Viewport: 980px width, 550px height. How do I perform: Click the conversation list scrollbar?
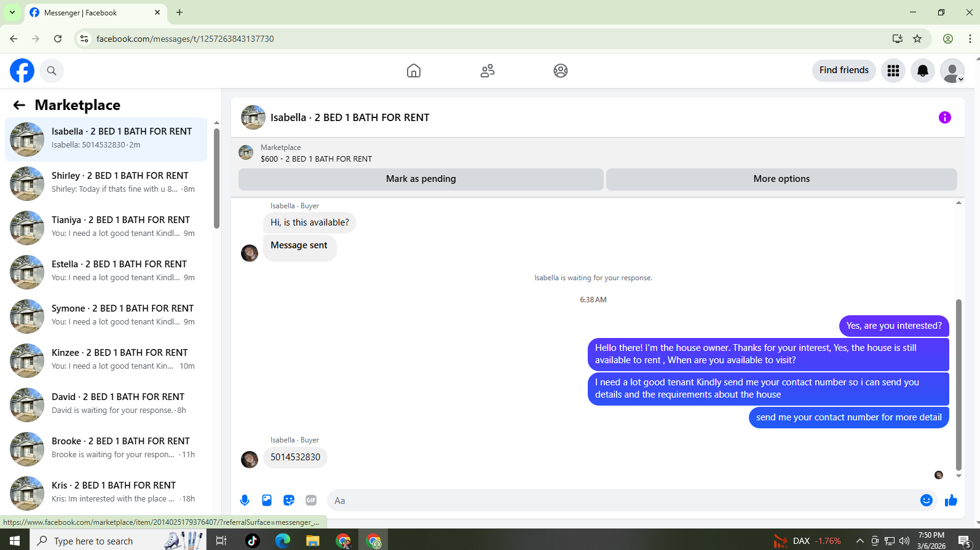[x=216, y=178]
